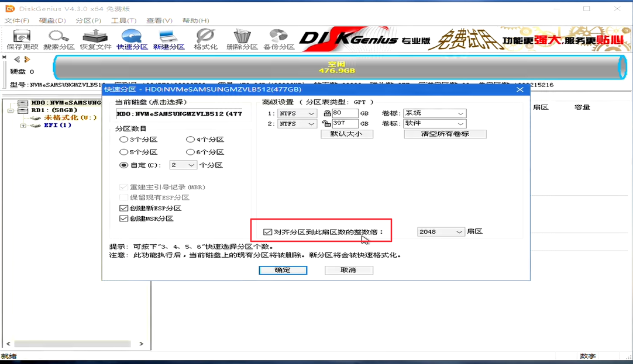Click the OK (确定) button

283,270
